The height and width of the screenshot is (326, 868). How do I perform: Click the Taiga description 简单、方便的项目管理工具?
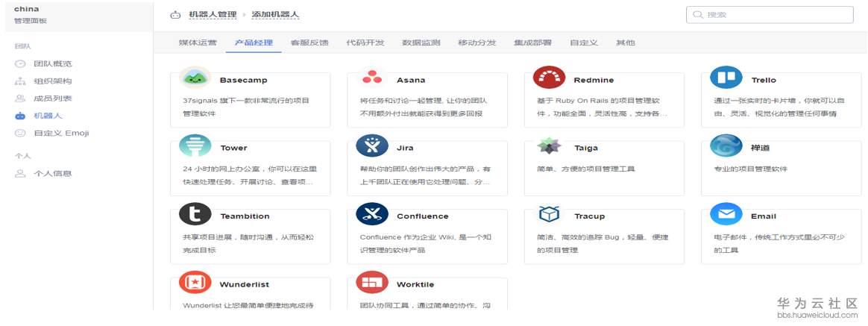pos(586,169)
